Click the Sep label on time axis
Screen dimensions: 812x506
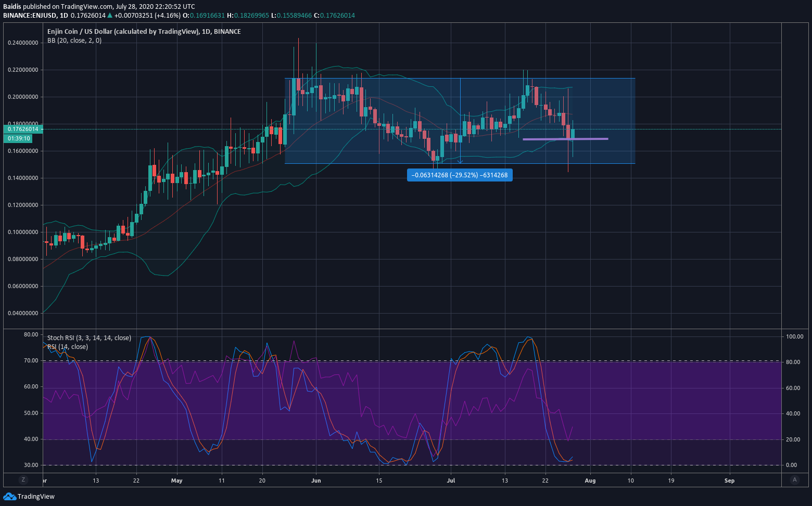click(x=730, y=481)
